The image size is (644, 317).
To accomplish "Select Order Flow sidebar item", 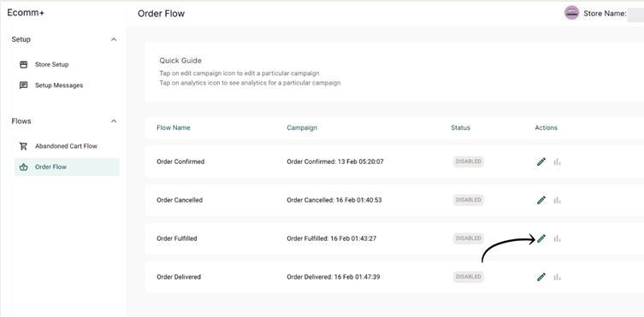I will point(67,167).
